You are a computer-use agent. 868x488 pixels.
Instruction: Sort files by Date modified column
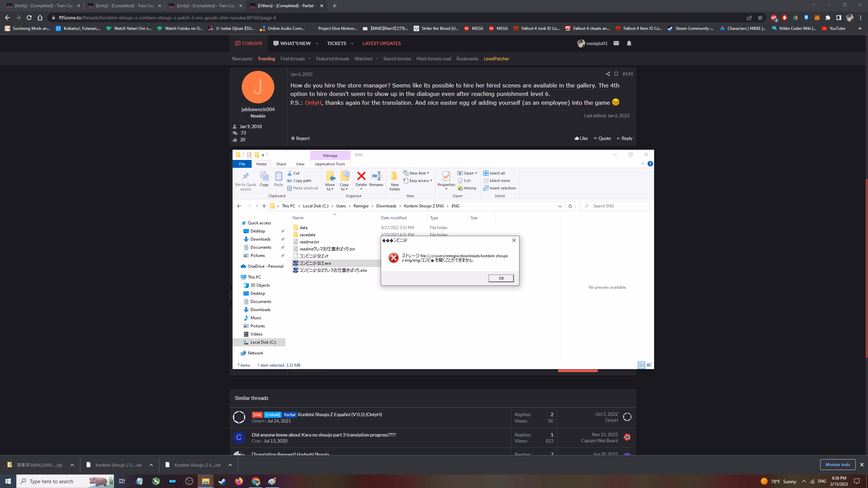point(394,218)
